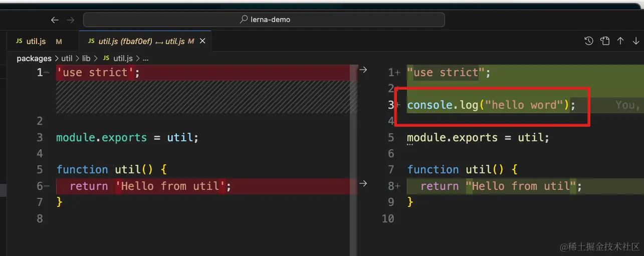Click added "use strict" line in right pane
Viewport: 644px width, 256px height.
449,73
